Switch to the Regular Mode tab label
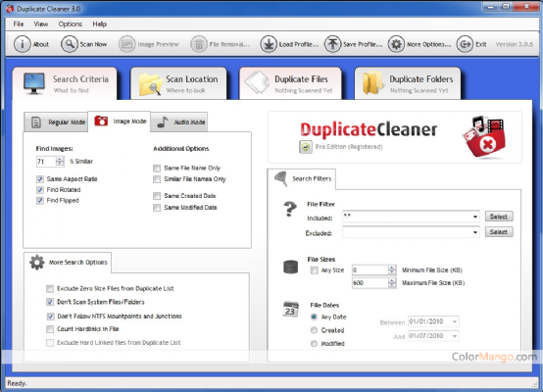Screen dimensions: 543x392 (x=67, y=122)
